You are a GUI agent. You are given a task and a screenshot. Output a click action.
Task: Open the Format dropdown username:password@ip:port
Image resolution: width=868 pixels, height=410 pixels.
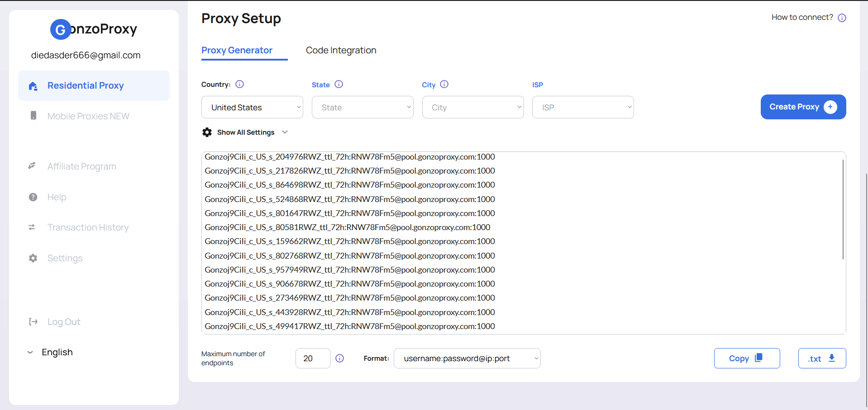pyautogui.click(x=467, y=358)
